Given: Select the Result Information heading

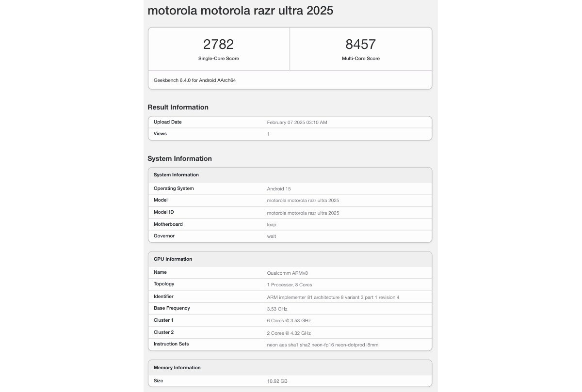Looking at the screenshot, I should [x=178, y=107].
